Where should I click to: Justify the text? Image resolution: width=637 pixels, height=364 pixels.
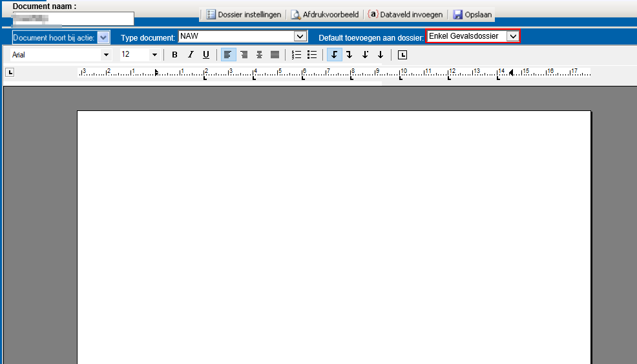tap(275, 55)
